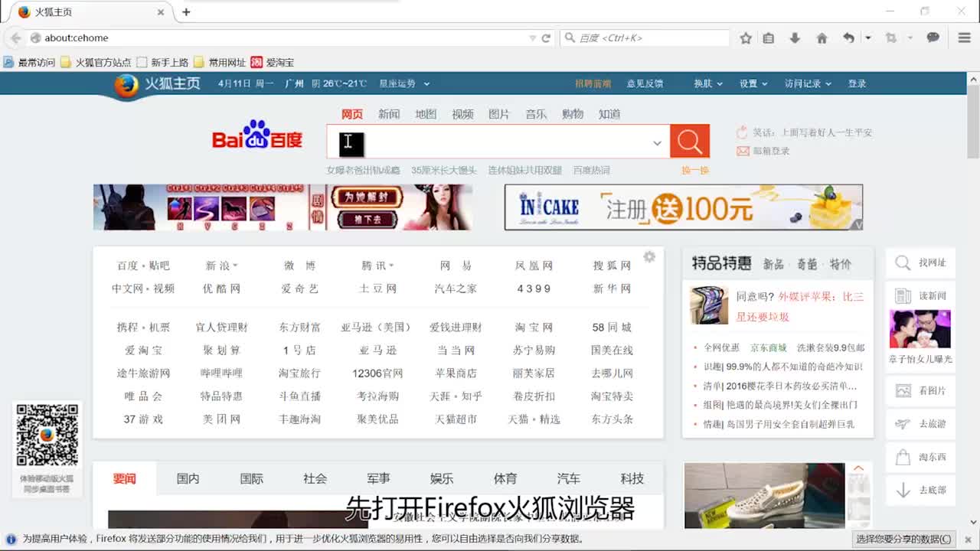Click 选择您要分享的数据 button
Viewport: 980px width, 551px height.
pyautogui.click(x=903, y=539)
